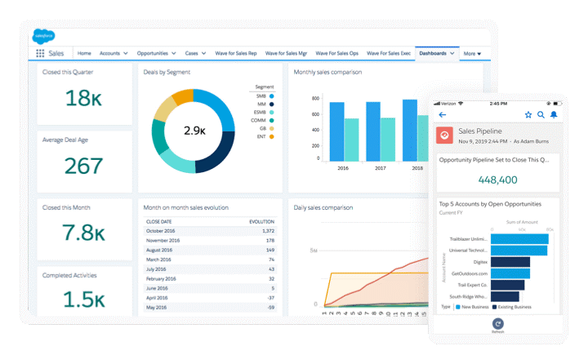The width and height of the screenshot is (588, 364).
Task: Open the Wave for Sales Rep tab
Action: [236, 53]
